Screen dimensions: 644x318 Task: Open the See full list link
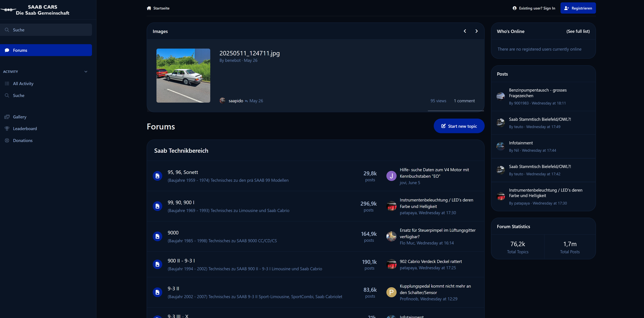(x=578, y=31)
